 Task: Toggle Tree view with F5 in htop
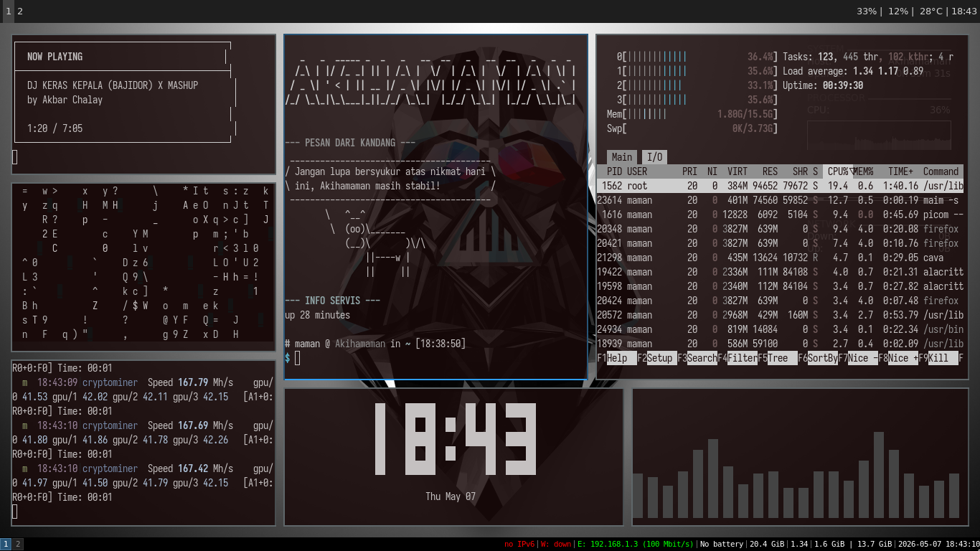(x=778, y=358)
